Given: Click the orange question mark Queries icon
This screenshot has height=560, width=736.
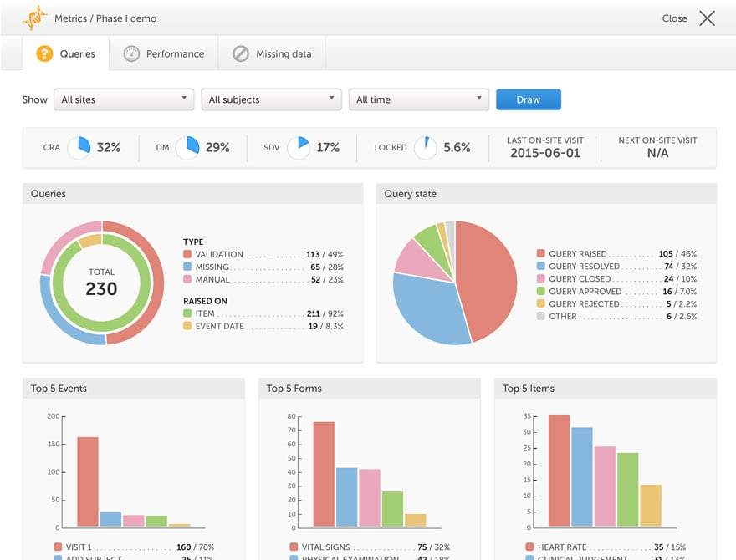Looking at the screenshot, I should tap(44, 53).
